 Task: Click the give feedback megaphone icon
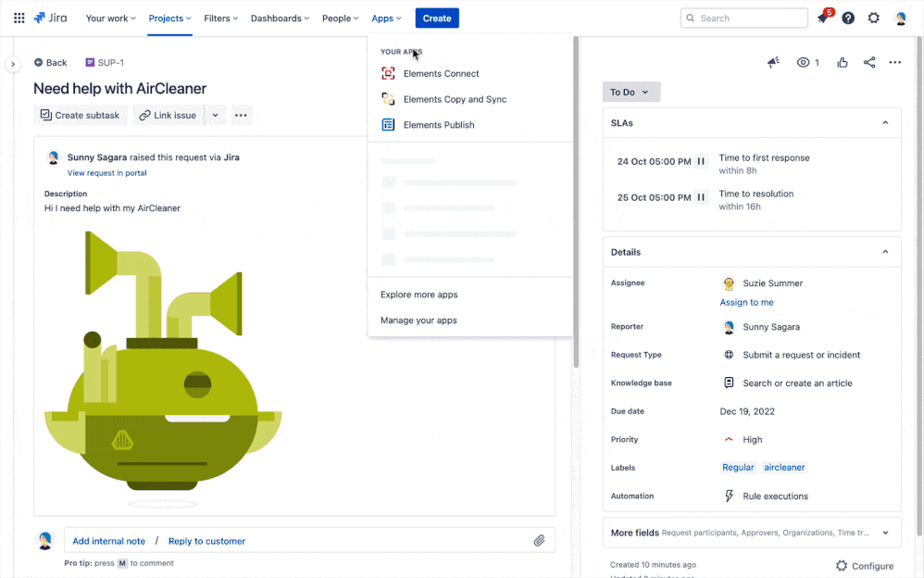click(773, 62)
